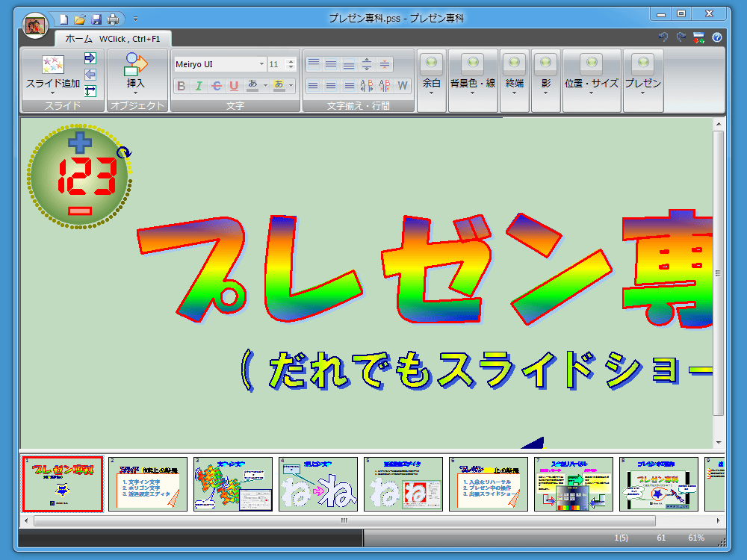
Task: Select slide 3 thumbnail
Action: (233, 485)
